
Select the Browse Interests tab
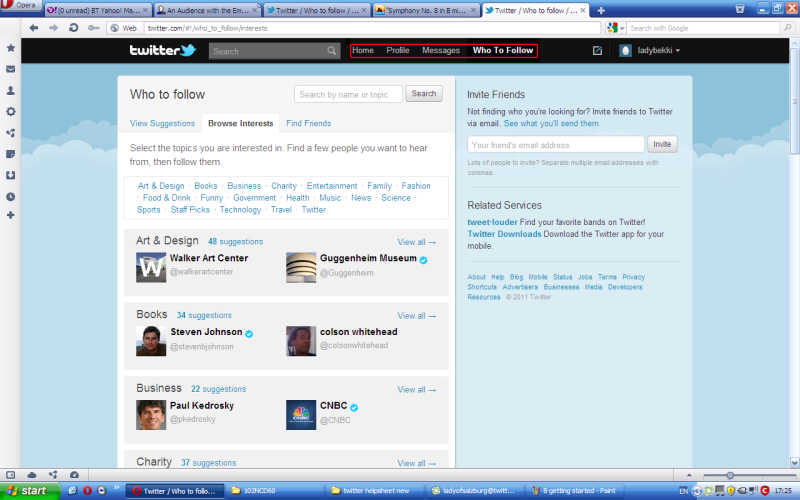click(240, 123)
